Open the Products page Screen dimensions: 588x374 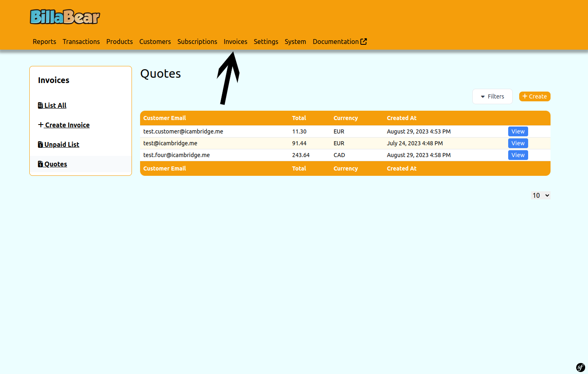pyautogui.click(x=119, y=42)
